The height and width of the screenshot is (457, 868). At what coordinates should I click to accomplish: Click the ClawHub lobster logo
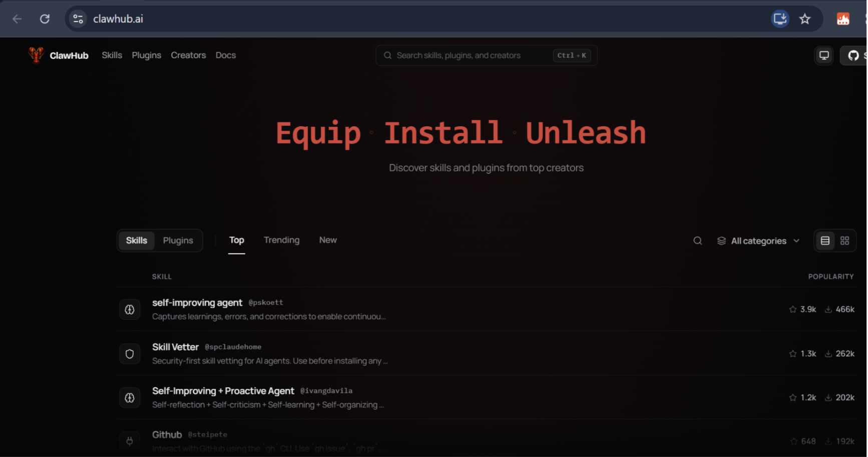[36, 55]
